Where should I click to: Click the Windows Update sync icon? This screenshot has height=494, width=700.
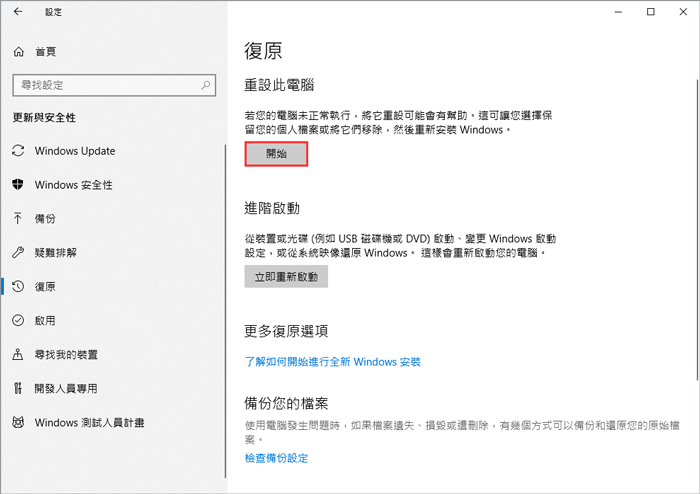18,151
